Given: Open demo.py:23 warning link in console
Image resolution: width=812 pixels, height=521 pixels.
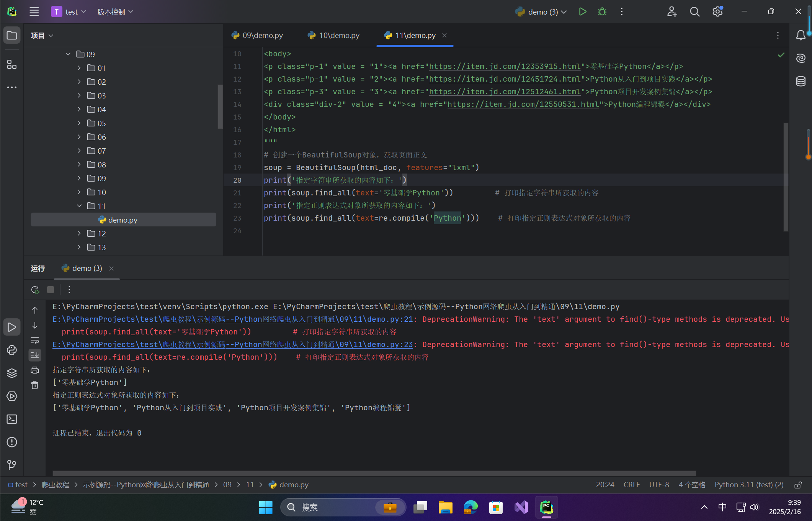Looking at the screenshot, I should (x=233, y=344).
